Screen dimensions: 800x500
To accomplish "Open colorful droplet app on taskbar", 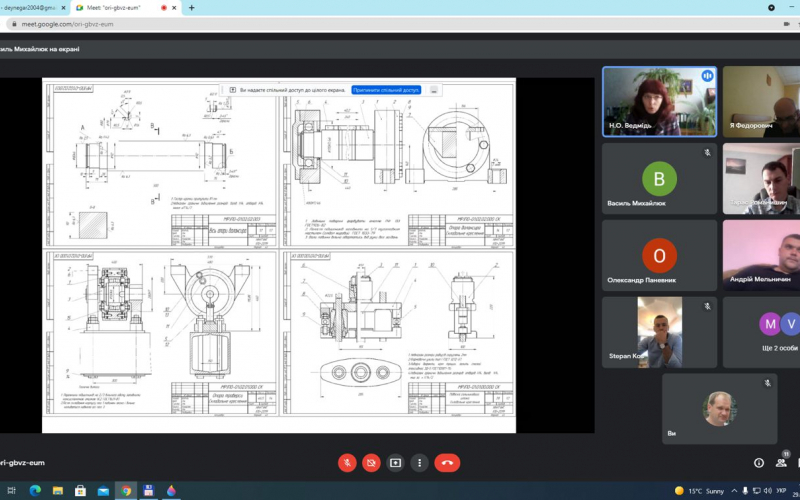I will click(x=171, y=491).
